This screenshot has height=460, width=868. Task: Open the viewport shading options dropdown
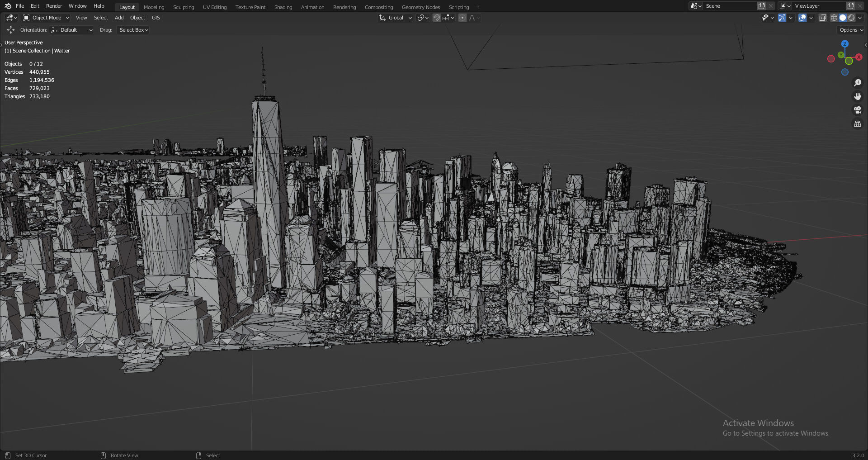click(860, 18)
